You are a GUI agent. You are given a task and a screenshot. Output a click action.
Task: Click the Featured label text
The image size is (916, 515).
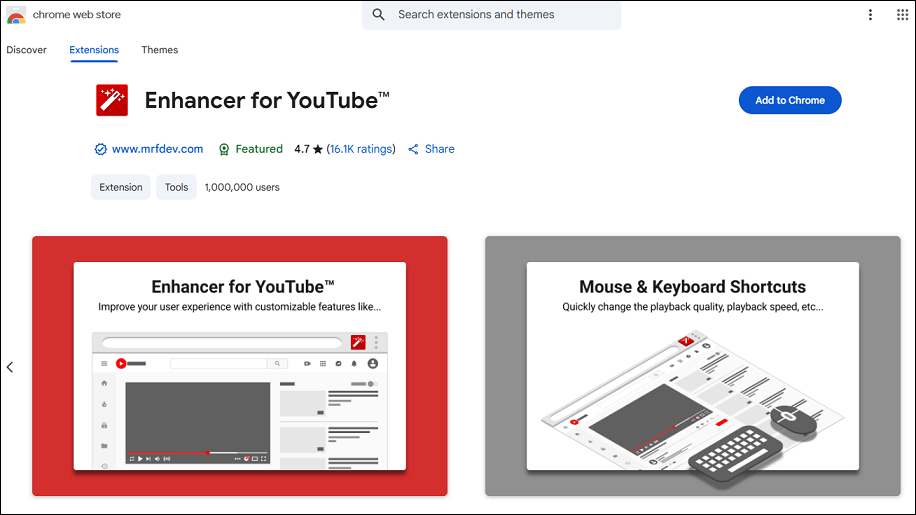point(259,149)
